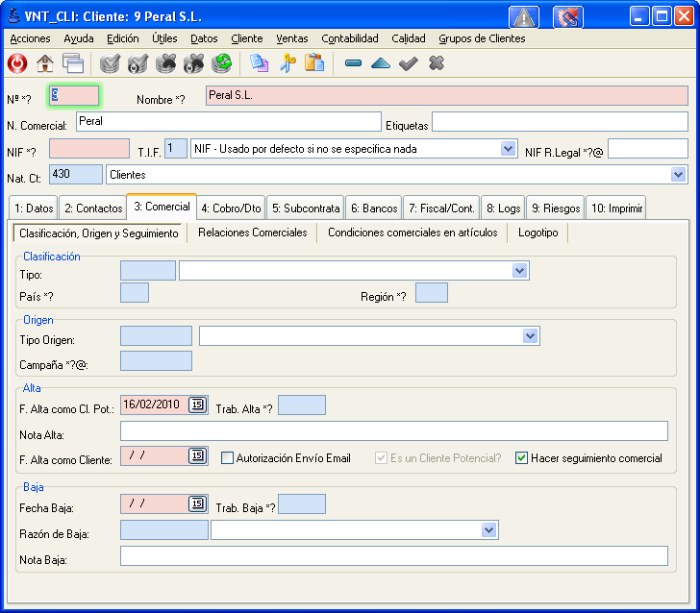This screenshot has width=700, height=613.
Task: Click the copy documents icon
Action: [259, 63]
